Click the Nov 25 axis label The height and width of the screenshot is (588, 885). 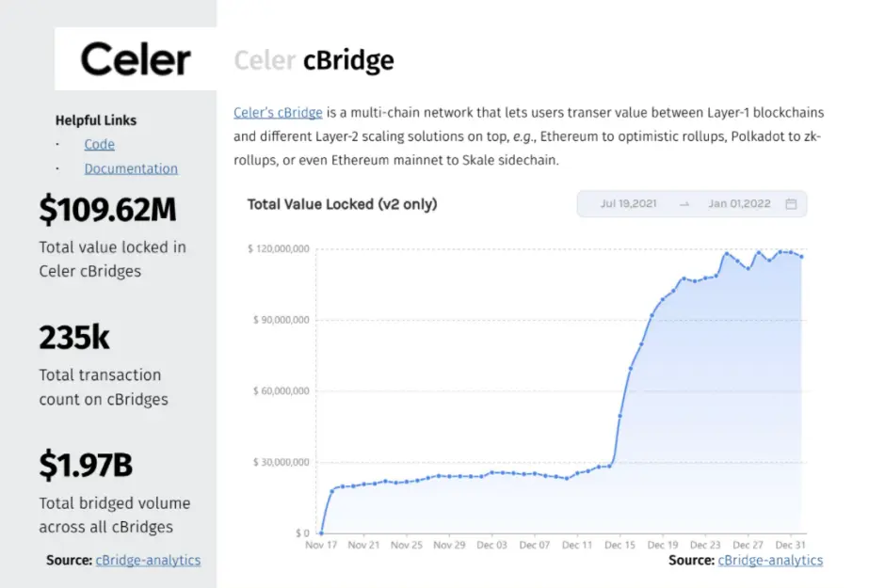pos(407,545)
